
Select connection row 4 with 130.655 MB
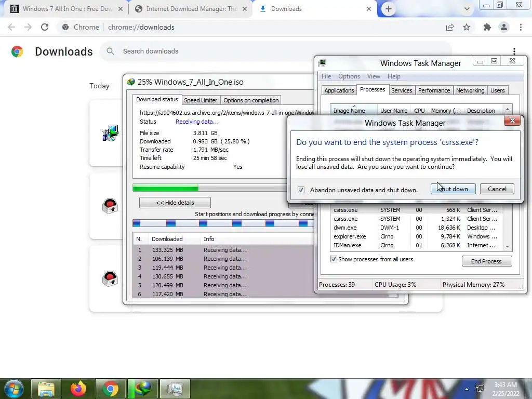pos(223,276)
